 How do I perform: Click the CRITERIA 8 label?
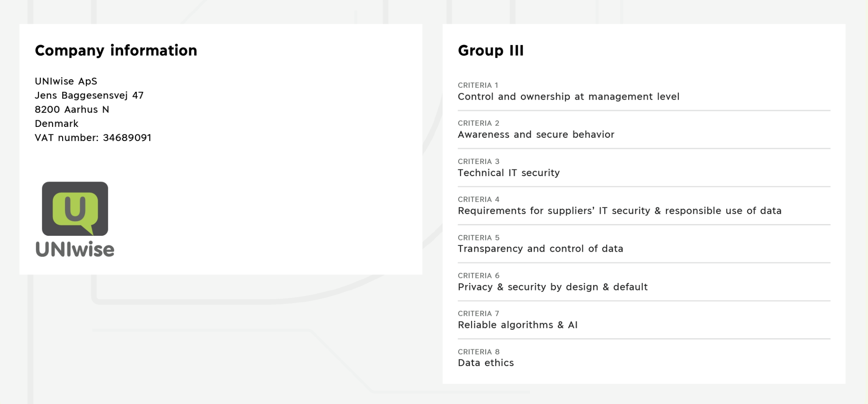coord(478,352)
